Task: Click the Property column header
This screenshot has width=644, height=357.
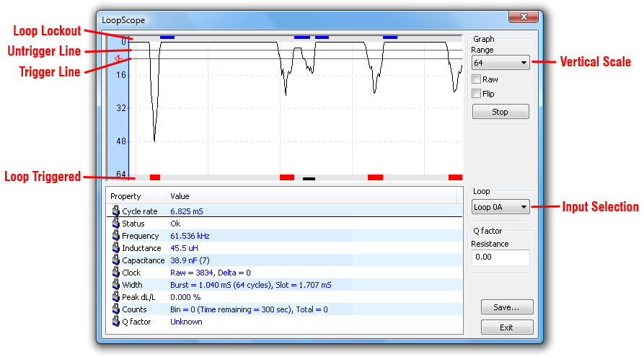Action: click(x=136, y=196)
